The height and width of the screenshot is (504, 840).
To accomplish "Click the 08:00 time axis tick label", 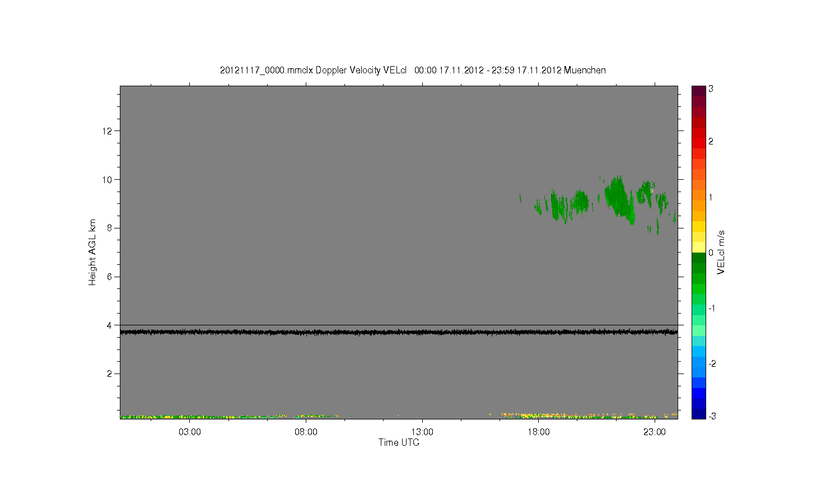I will (x=306, y=432).
